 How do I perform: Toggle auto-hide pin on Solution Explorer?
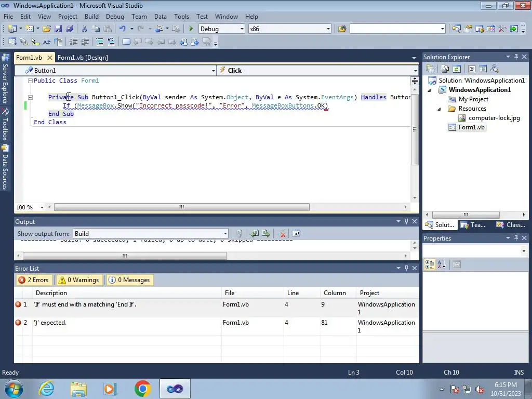[x=516, y=57]
